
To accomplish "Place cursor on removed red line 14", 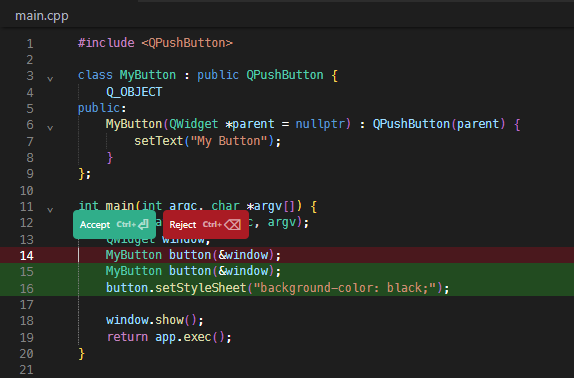I will pos(287,255).
